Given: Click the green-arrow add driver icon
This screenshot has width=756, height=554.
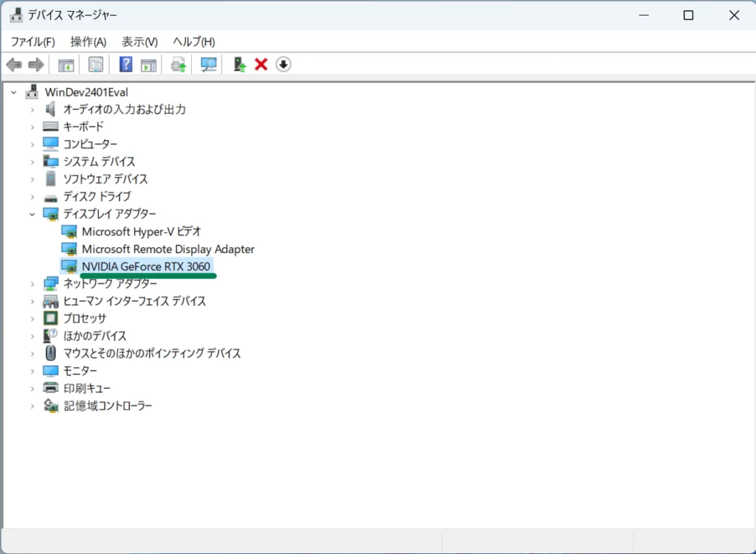Looking at the screenshot, I should click(240, 65).
